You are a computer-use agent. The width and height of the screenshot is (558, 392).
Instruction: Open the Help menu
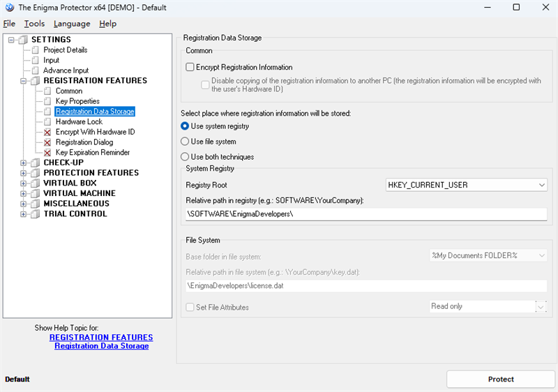click(x=108, y=24)
